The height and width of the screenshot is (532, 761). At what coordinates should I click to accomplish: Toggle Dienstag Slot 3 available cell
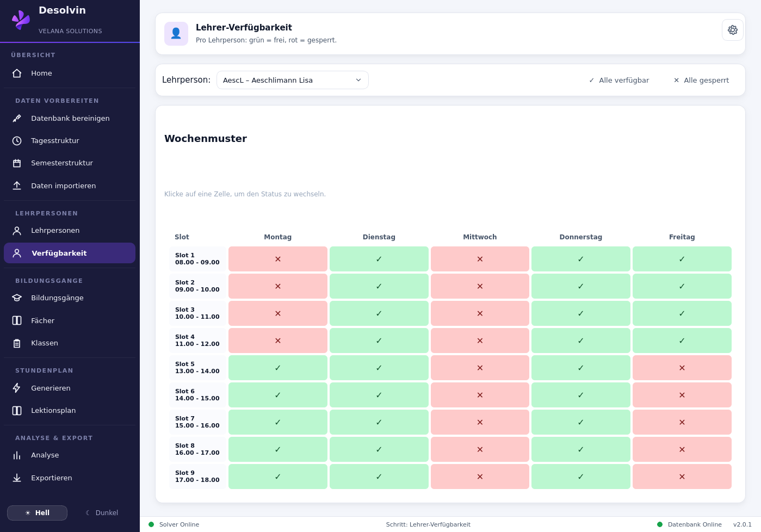pos(379,313)
